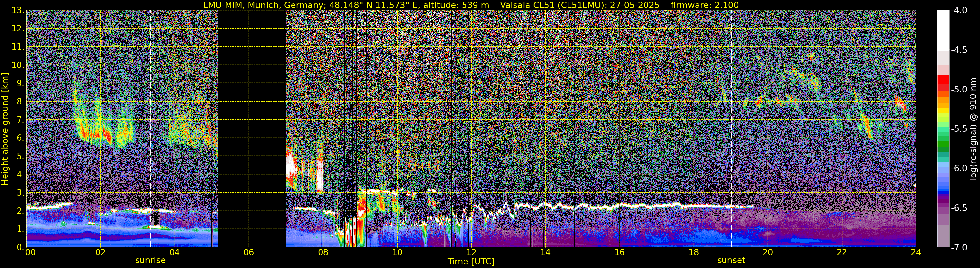
Task: Click the white dashed sunrise marker line
Action: coord(150,129)
